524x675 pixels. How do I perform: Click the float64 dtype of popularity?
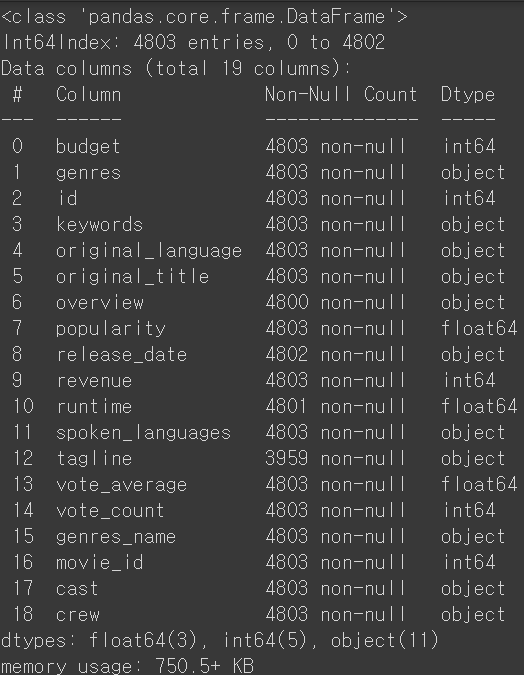(479, 328)
